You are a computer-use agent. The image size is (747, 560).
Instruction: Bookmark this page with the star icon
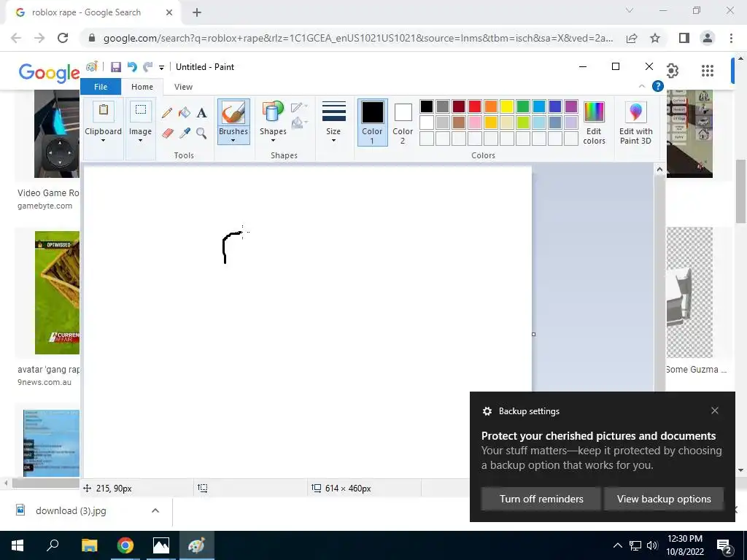click(x=655, y=38)
